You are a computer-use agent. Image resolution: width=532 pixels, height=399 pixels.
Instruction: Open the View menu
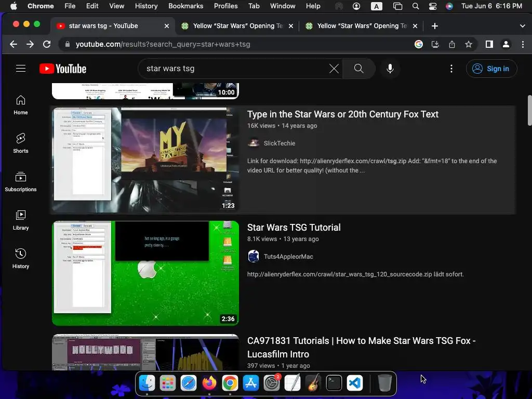pos(116,6)
